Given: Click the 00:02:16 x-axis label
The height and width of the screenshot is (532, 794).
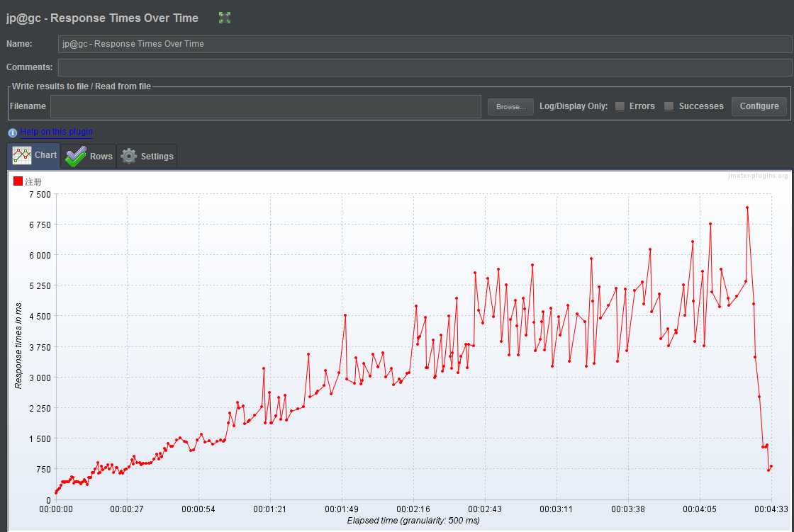Looking at the screenshot, I should 413,509.
